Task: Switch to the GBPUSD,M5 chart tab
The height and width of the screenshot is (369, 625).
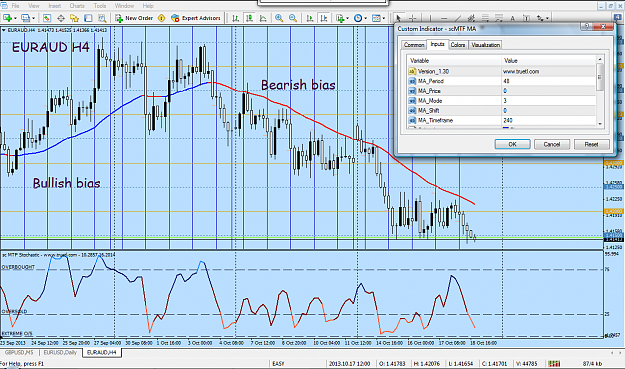Action: pyautogui.click(x=19, y=353)
